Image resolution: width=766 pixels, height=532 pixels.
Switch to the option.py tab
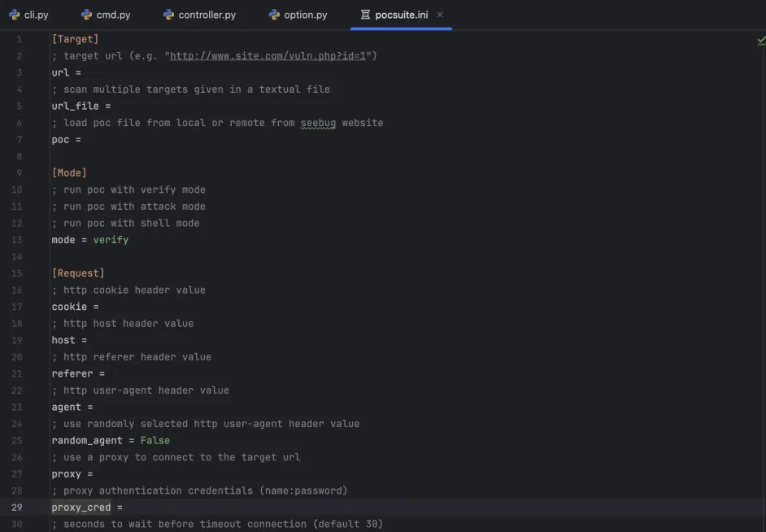click(305, 15)
